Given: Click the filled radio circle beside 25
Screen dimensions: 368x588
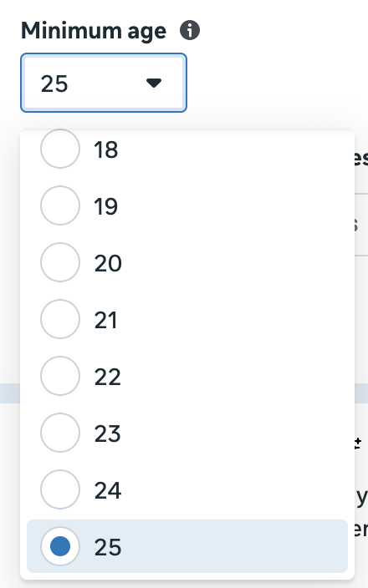Looking at the screenshot, I should pos(60,546).
